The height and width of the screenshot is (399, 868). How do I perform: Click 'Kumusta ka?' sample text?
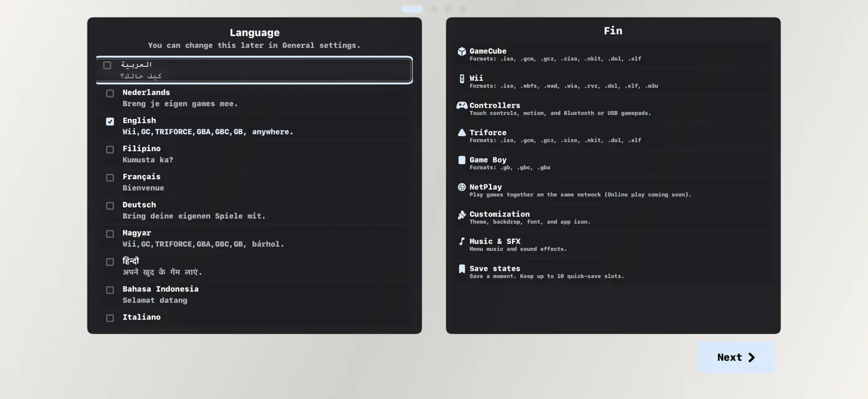pyautogui.click(x=148, y=160)
